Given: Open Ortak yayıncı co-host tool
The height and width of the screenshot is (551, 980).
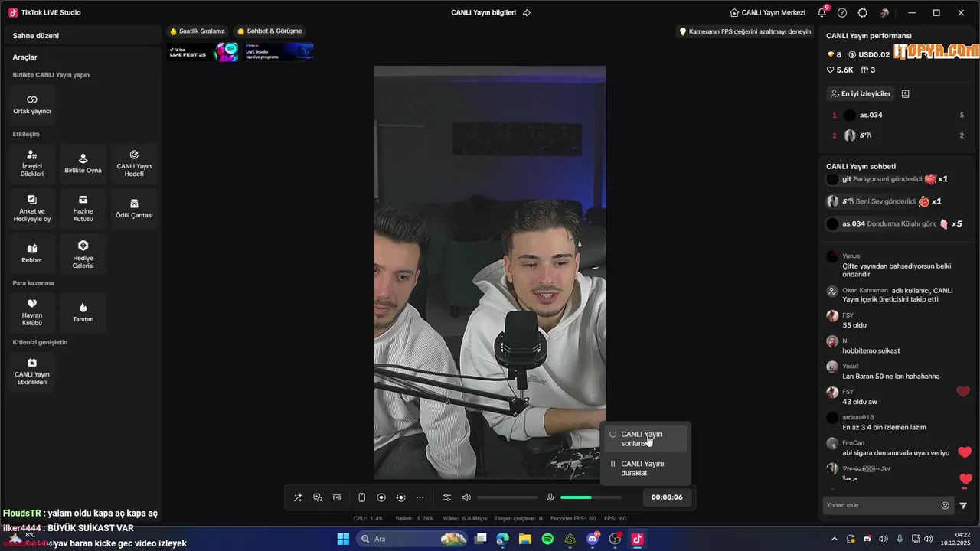Looking at the screenshot, I should coord(32,104).
